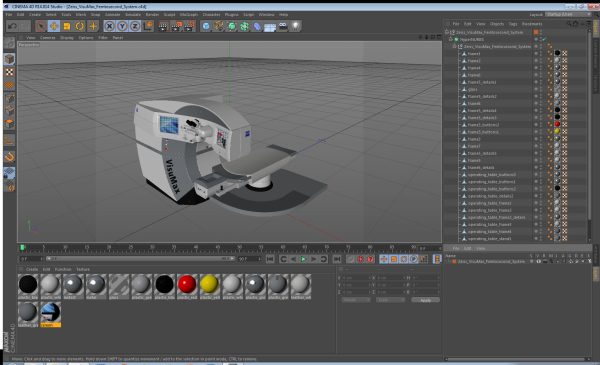The height and width of the screenshot is (365, 600).
Task: Select Model mode cube icon
Action: pos(10,59)
